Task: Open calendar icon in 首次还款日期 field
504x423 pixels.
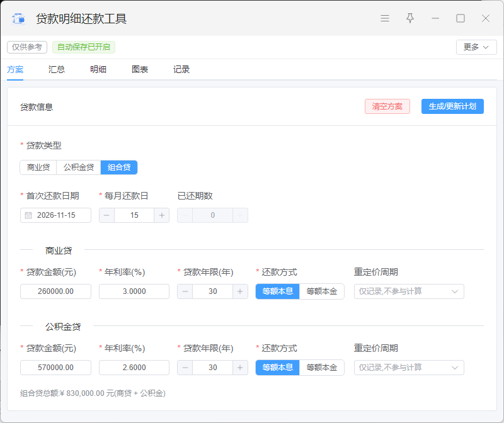Action: click(x=28, y=215)
